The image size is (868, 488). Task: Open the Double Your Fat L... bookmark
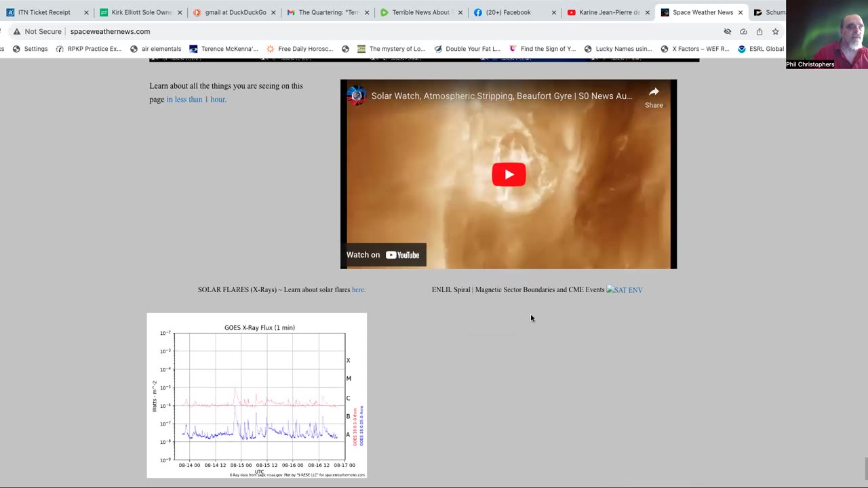point(467,49)
